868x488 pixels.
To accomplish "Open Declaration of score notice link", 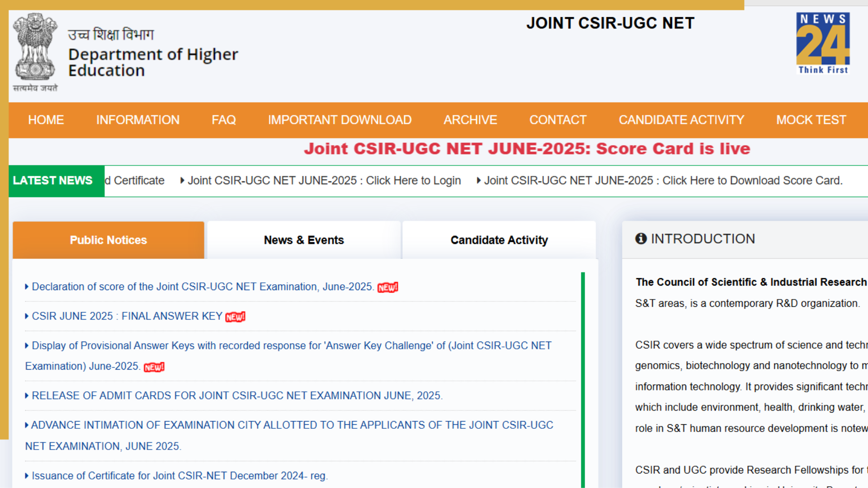I will tap(202, 286).
